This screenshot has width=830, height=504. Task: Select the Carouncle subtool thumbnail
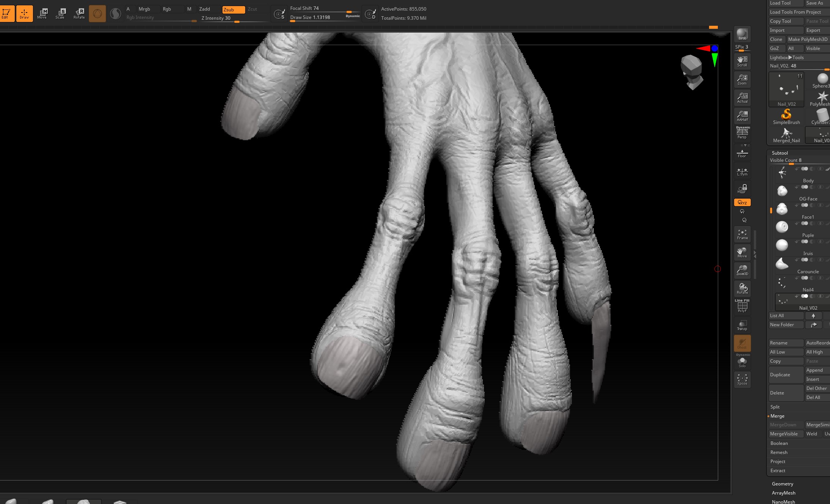point(782,264)
